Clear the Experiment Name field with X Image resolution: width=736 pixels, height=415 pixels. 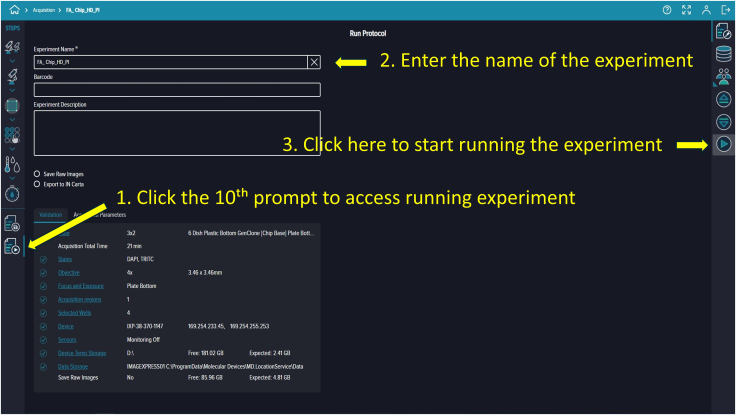click(314, 62)
